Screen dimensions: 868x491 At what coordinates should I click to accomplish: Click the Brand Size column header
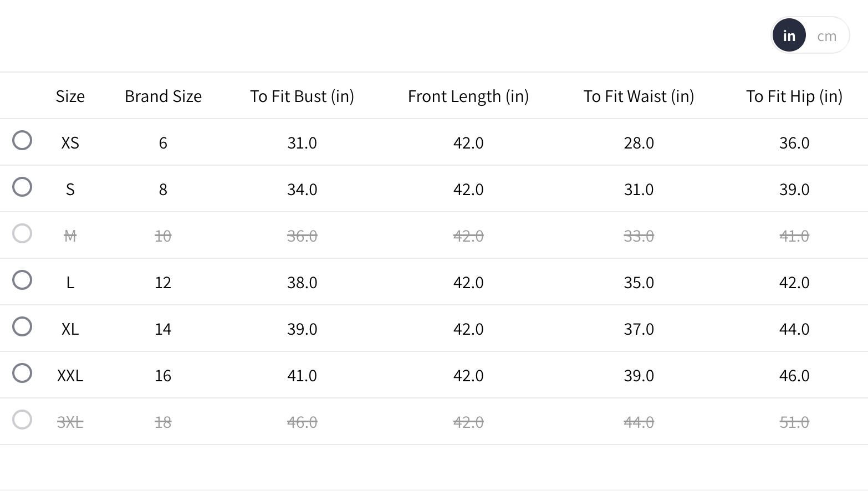[163, 96]
